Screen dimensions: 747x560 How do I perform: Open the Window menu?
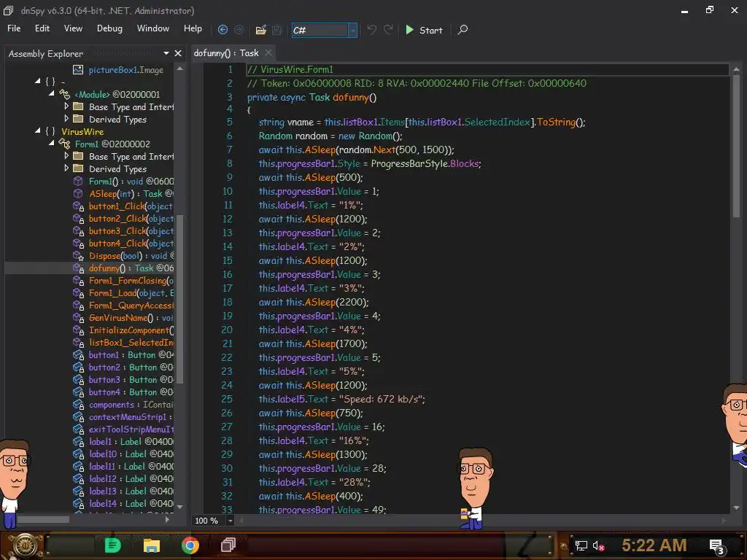[x=153, y=28]
